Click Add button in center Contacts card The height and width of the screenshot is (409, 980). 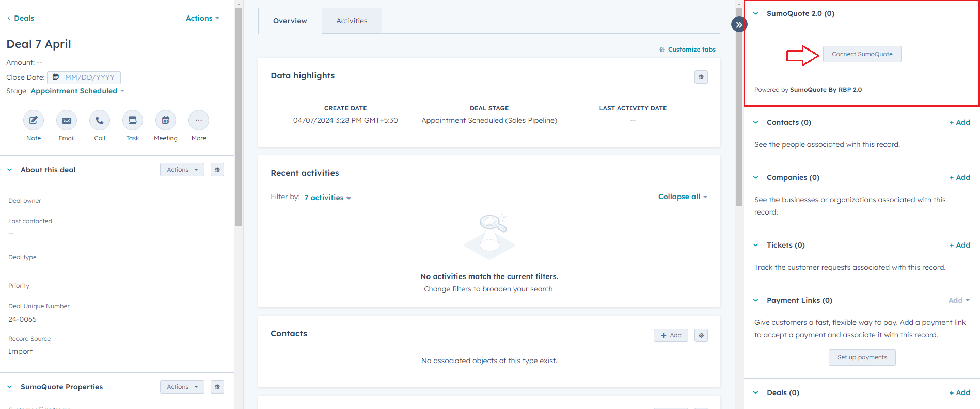point(671,335)
